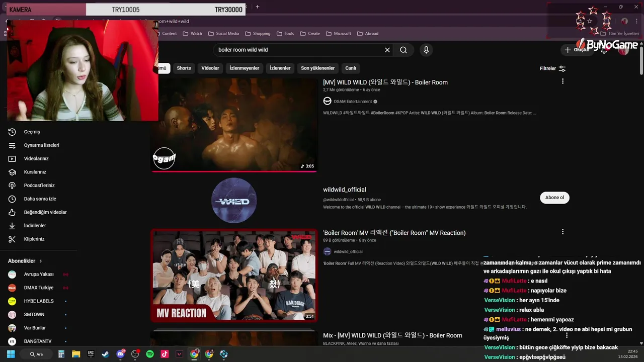Open options for MV Reaction video
Image resolution: width=644 pixels, height=362 pixels.
562,232
